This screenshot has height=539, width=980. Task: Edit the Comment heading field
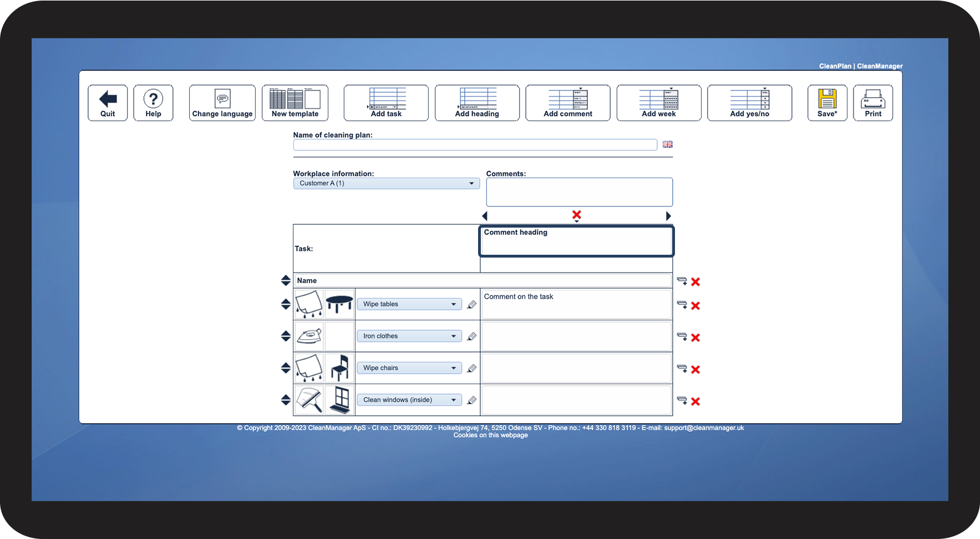[x=576, y=241]
